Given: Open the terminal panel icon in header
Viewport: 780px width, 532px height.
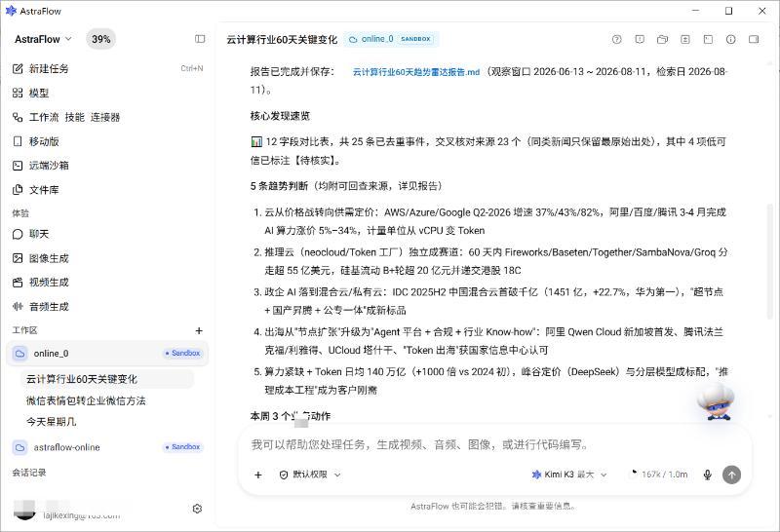Looking at the screenshot, I should [708, 39].
